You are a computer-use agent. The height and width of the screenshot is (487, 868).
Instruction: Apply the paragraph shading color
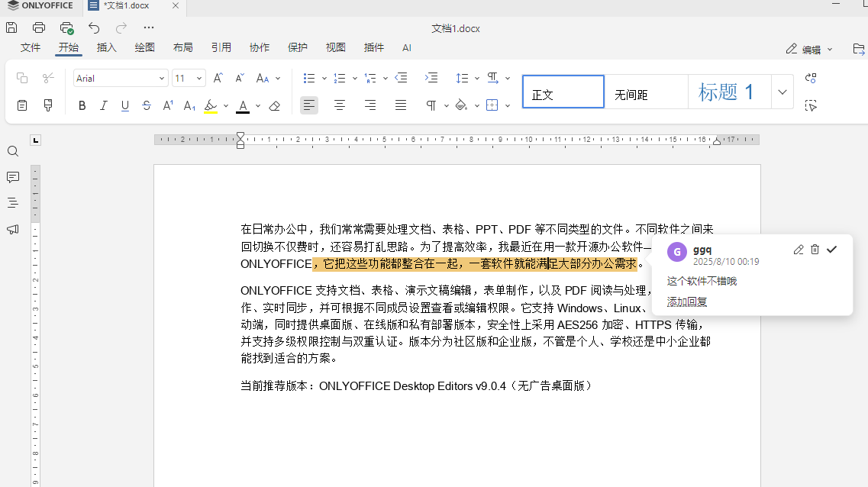(462, 105)
